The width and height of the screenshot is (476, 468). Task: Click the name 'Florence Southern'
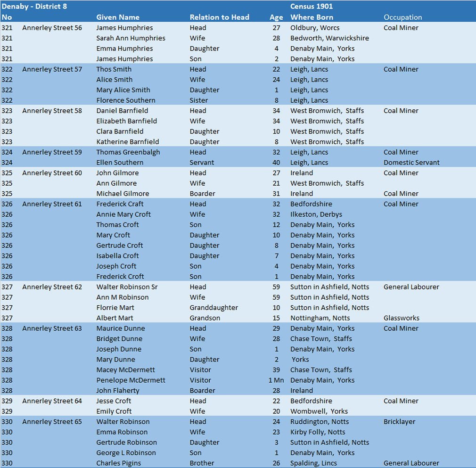point(125,100)
